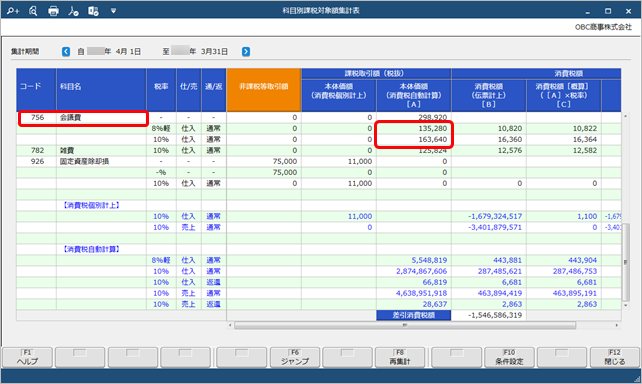
Task: Select code 782 cell
Action: point(37,151)
